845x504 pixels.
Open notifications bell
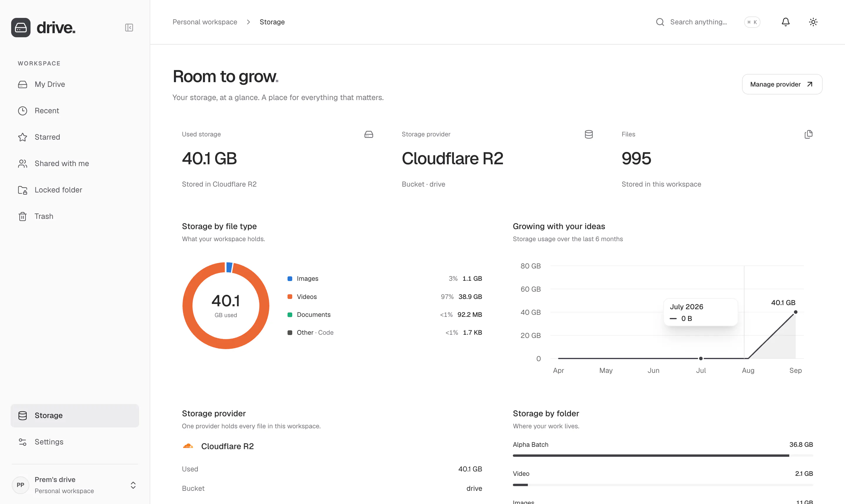785,22
